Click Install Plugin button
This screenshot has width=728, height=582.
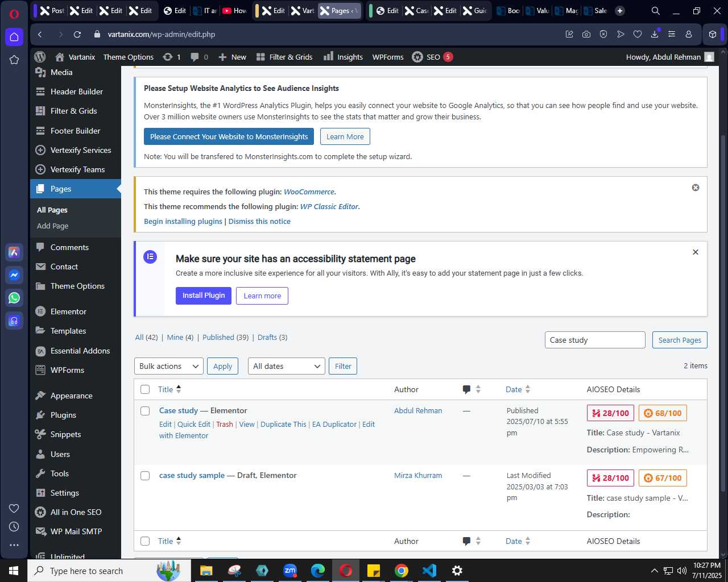pyautogui.click(x=204, y=296)
